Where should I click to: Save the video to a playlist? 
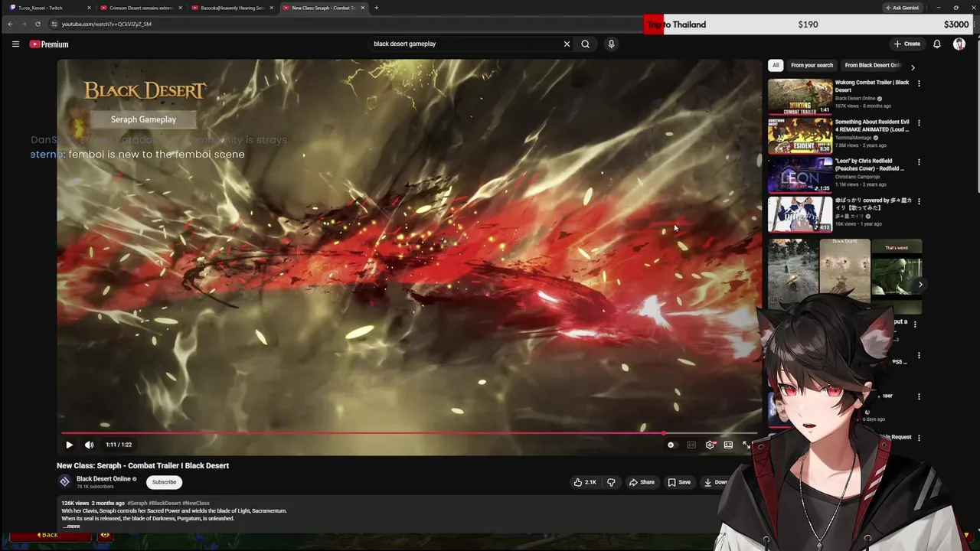click(x=679, y=482)
